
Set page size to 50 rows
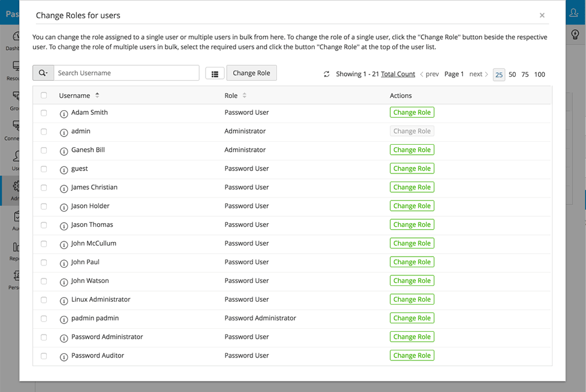coord(512,74)
